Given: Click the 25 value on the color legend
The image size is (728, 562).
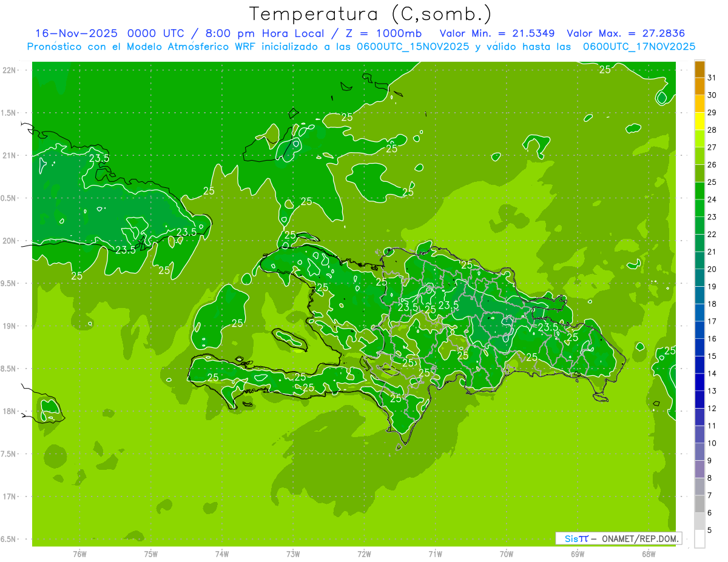Looking at the screenshot, I should coord(712,182).
